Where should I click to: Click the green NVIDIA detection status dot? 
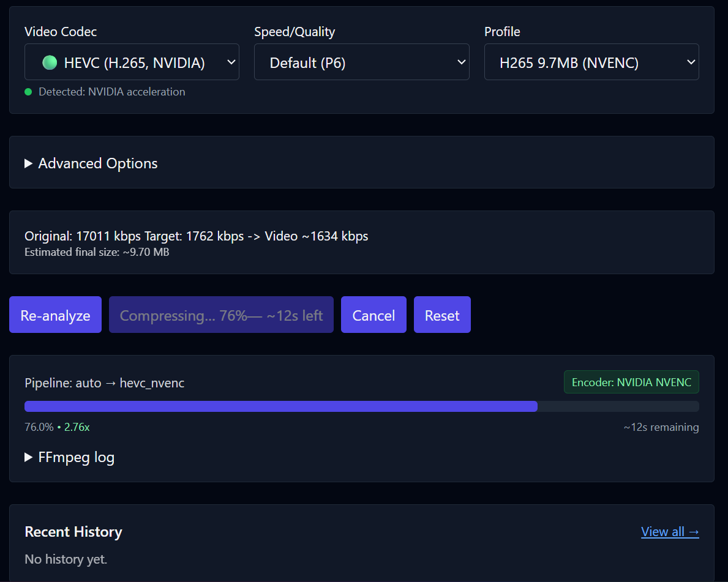pyautogui.click(x=28, y=92)
